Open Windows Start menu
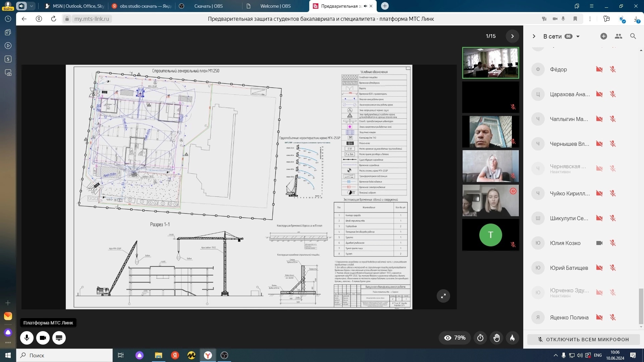644x362 pixels. coord(8,355)
